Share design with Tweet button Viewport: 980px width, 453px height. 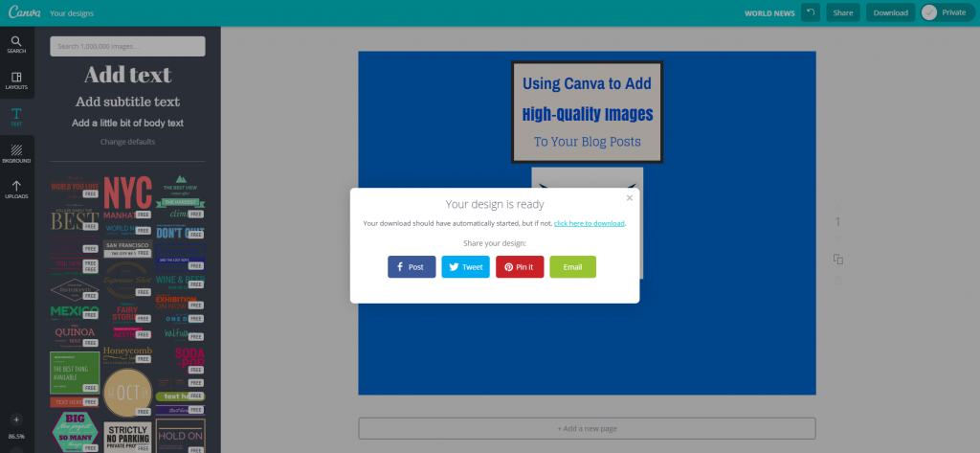pos(466,266)
